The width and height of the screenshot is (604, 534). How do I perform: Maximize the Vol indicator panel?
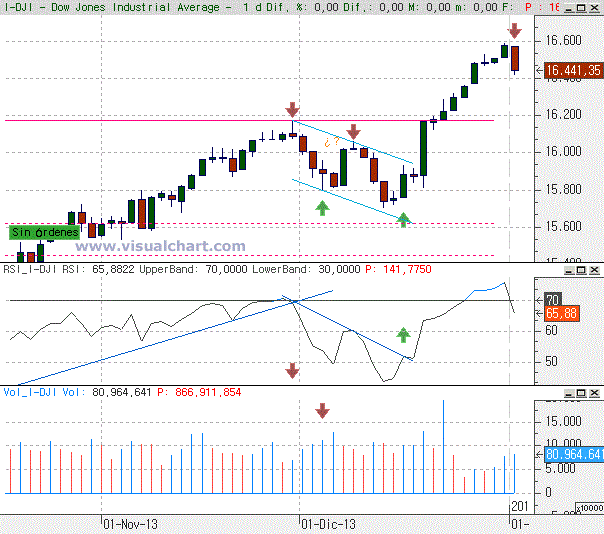[582, 393]
